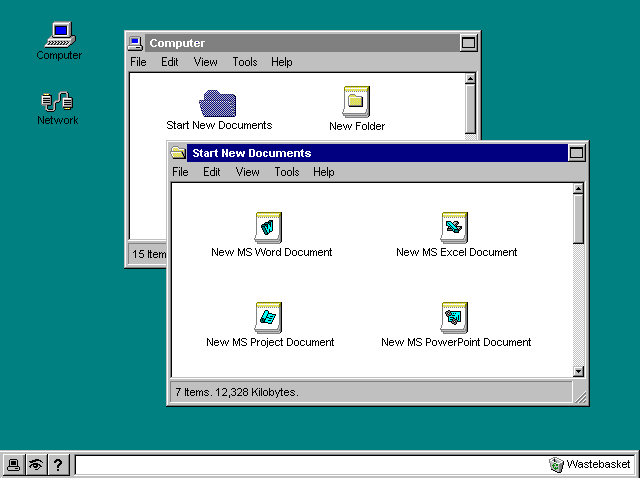
Task: Click the scrollbar thumb in the Computer window
Action: pyautogui.click(x=470, y=109)
